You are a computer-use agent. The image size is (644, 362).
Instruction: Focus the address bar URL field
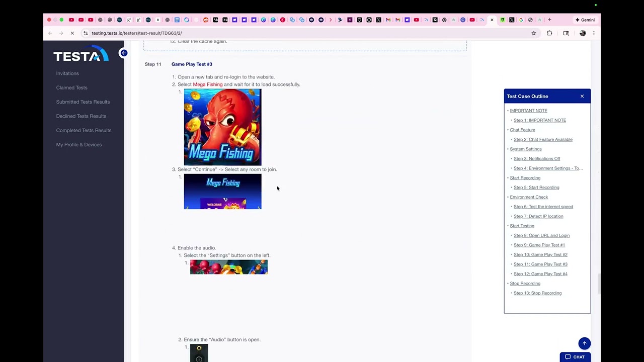(307, 33)
